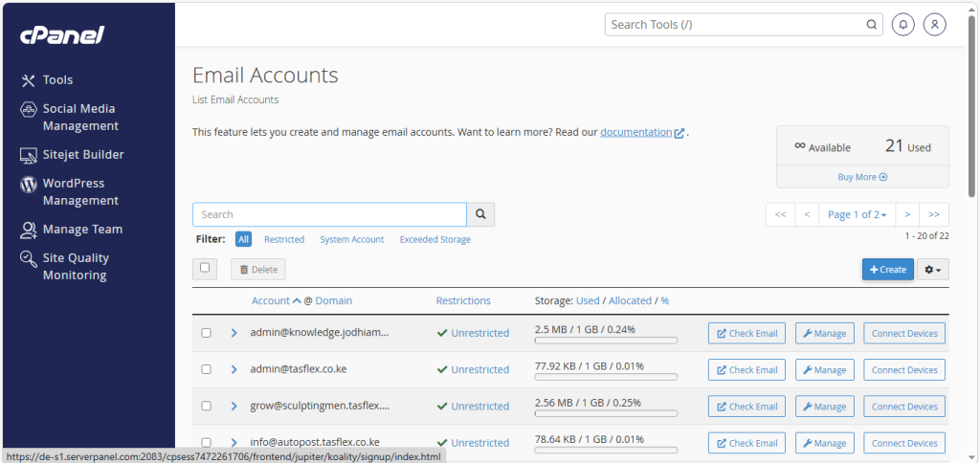Open Tools from the sidebar
The image size is (980, 463).
57,80
